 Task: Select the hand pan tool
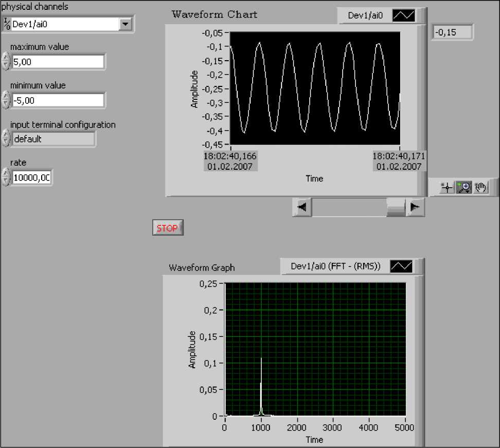pyautogui.click(x=481, y=188)
